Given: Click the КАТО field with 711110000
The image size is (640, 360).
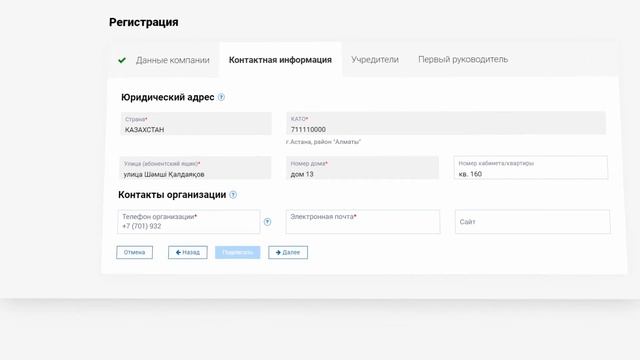Looking at the screenshot, I should point(446,123).
